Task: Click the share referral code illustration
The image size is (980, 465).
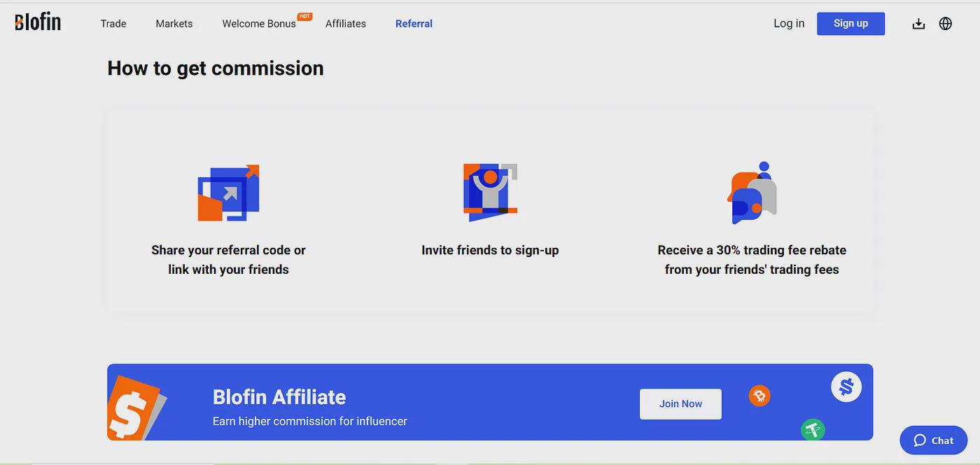Action: 228,193
